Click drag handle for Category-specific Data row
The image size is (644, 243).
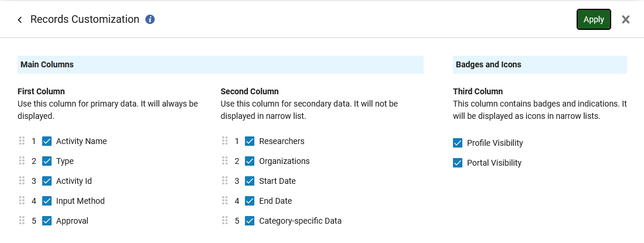[x=224, y=221]
